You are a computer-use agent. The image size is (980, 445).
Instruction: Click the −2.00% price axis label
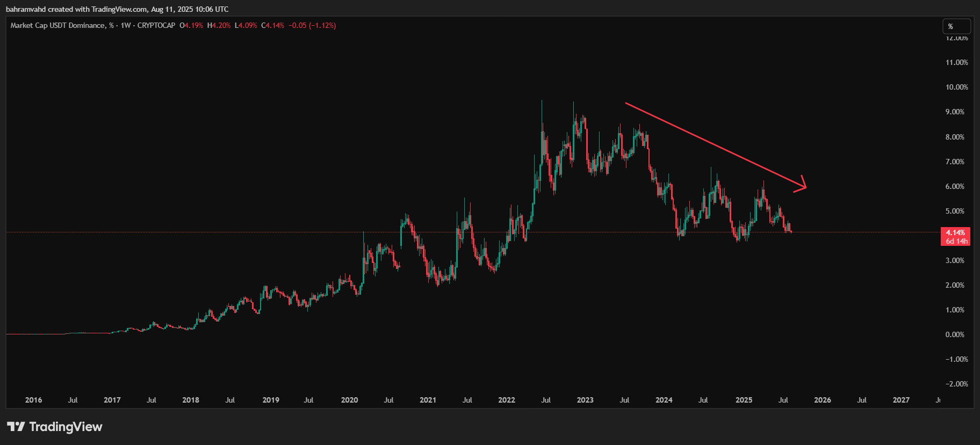coord(956,384)
